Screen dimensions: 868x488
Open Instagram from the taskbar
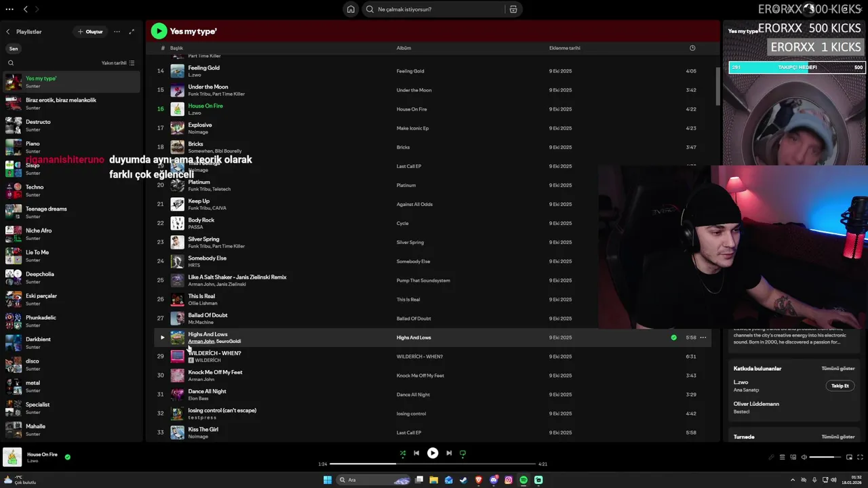point(509,480)
